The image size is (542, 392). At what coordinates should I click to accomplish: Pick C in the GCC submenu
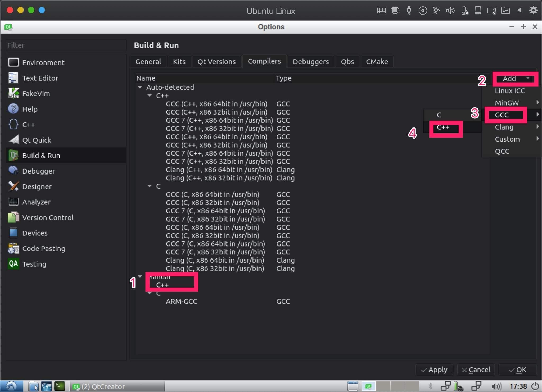[x=452, y=115]
